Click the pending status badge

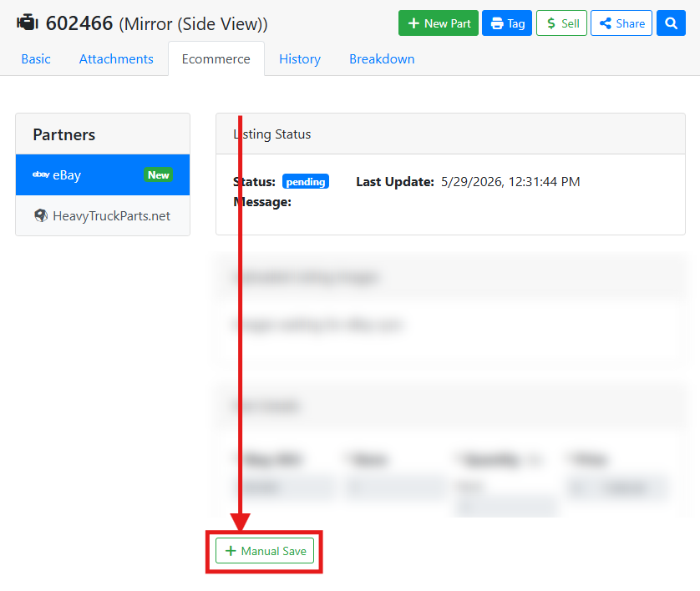(306, 181)
